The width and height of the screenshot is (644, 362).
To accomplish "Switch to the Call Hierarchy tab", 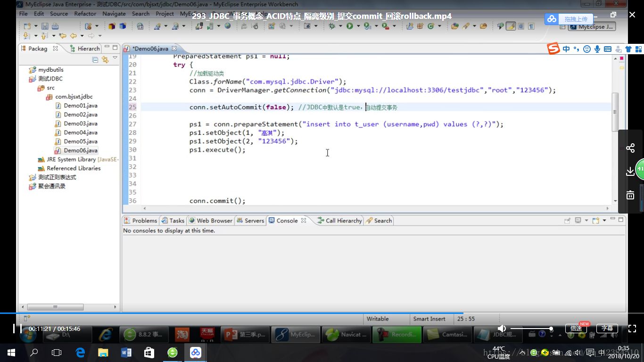I will (x=339, y=221).
